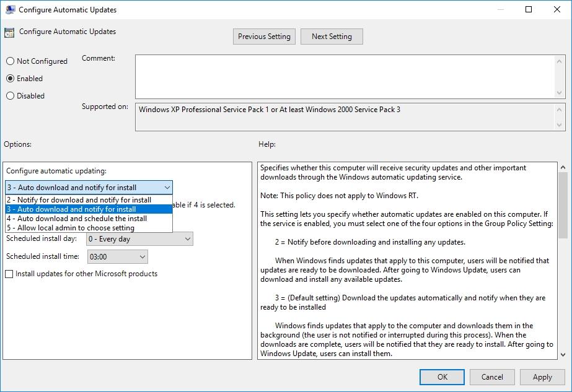Click the Previous Setting button
Image resolution: width=572 pixels, height=392 pixels.
(x=263, y=36)
